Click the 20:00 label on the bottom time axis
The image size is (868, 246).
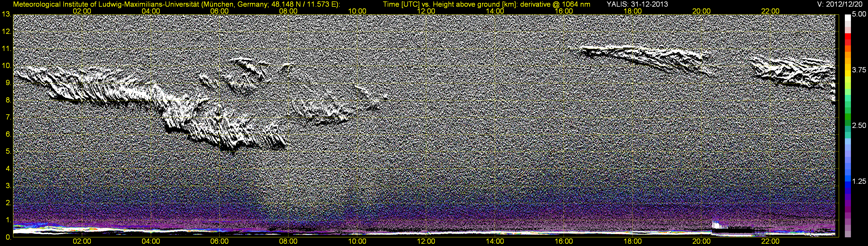pos(702,242)
